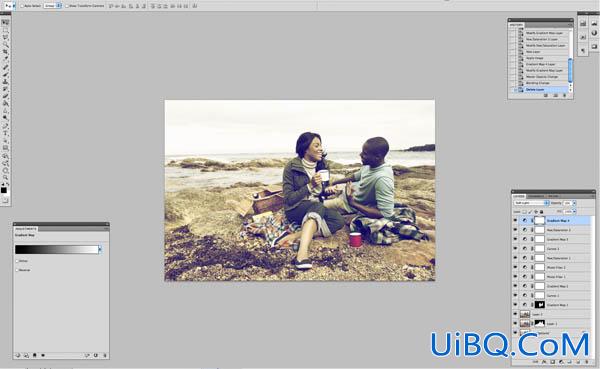The height and width of the screenshot is (369, 600).
Task: Click the Gradient Map 1 mask thumbnail
Action: (x=540, y=305)
